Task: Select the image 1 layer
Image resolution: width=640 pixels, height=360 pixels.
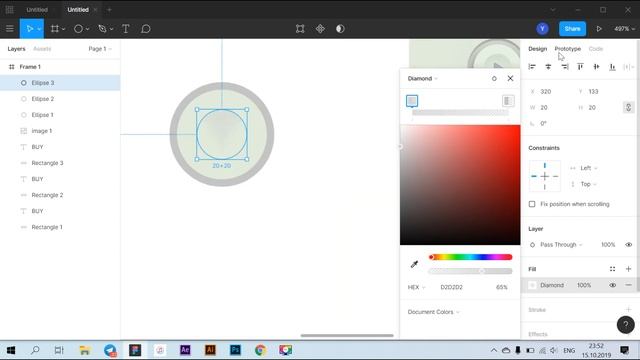Action: click(60, 131)
